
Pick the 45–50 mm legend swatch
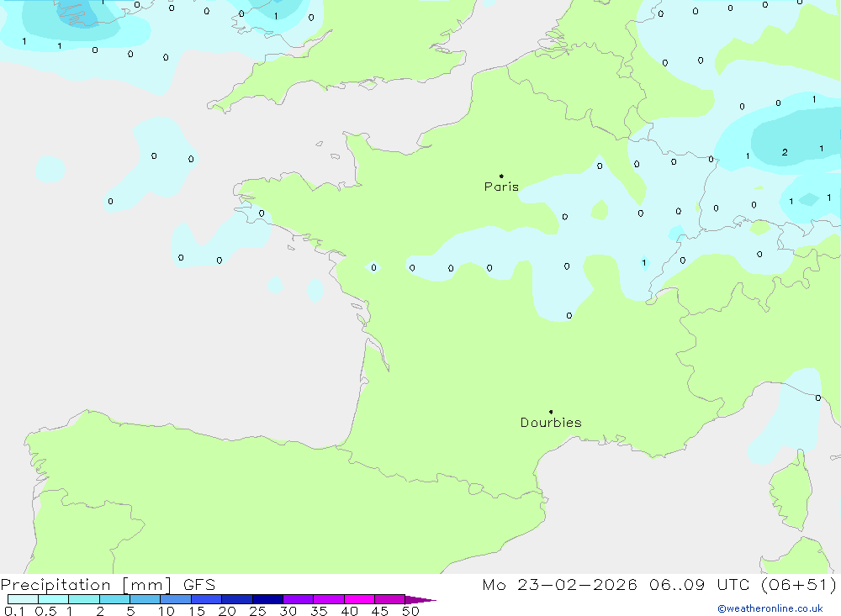coord(390,599)
